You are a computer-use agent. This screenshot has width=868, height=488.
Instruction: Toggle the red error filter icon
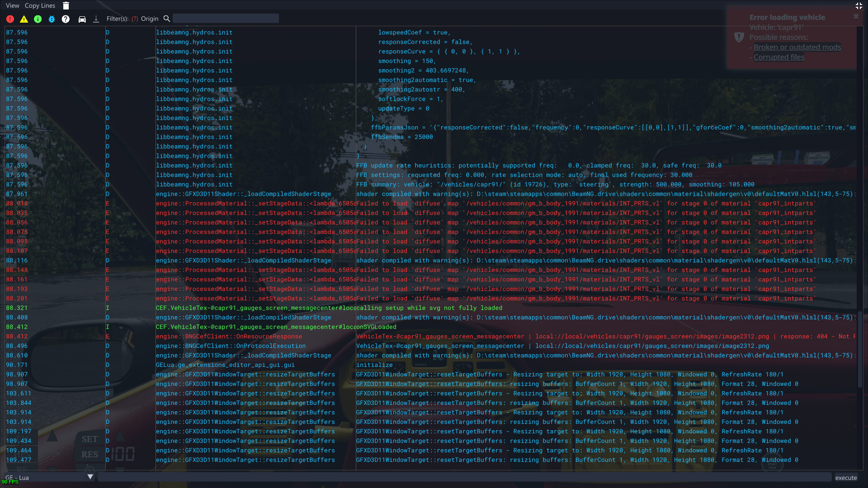[x=10, y=19]
